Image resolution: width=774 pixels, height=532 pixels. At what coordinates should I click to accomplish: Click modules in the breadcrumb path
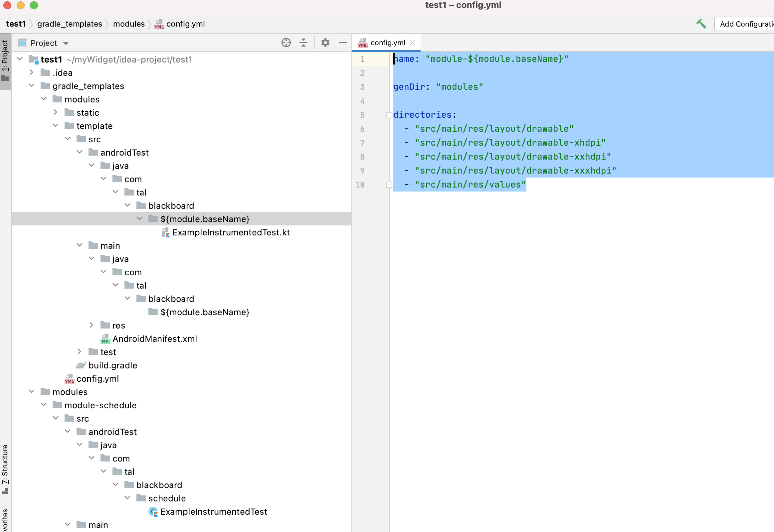[129, 24]
